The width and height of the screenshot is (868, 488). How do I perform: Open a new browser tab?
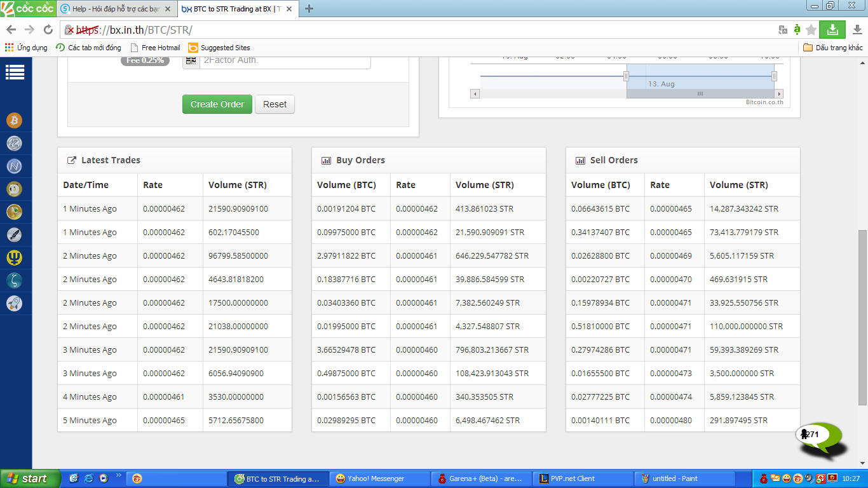309,9
